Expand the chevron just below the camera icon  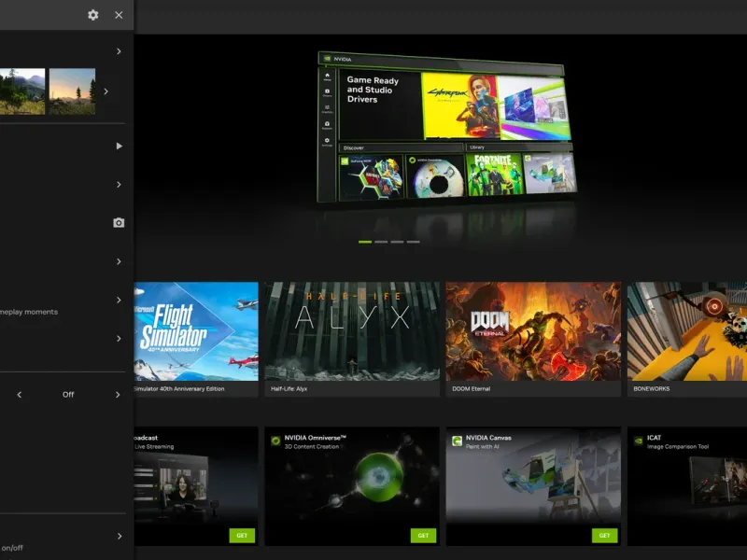pos(119,261)
